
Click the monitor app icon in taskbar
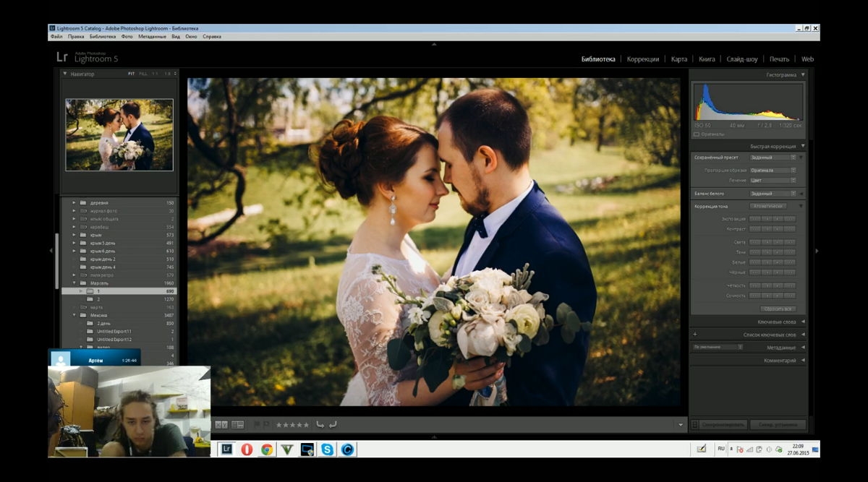[307, 449]
